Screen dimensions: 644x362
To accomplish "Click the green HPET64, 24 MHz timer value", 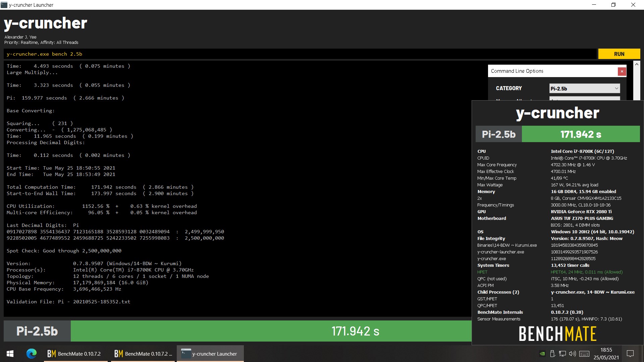I will click(587, 272).
